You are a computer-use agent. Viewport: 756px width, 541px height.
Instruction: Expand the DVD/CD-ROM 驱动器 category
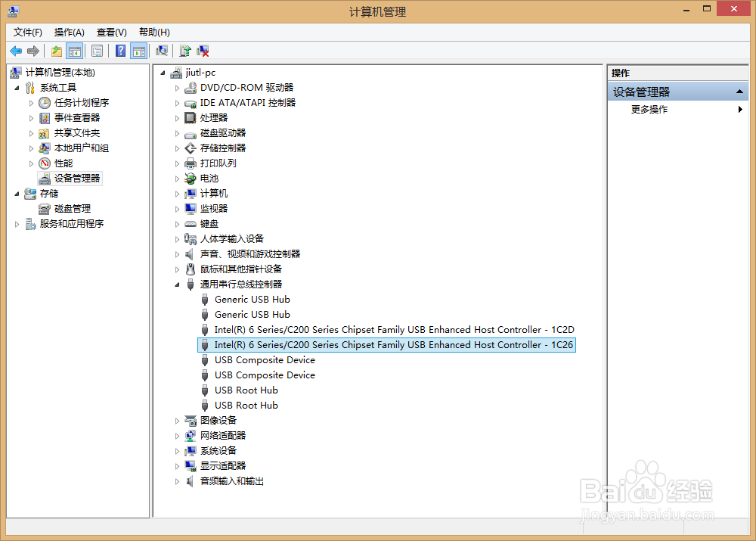(176, 87)
